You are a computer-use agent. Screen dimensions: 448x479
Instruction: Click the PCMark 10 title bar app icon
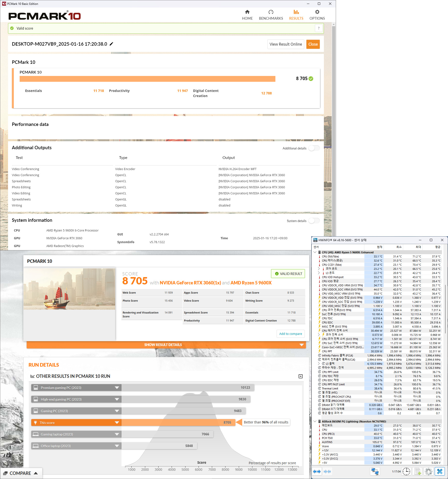(4, 4)
